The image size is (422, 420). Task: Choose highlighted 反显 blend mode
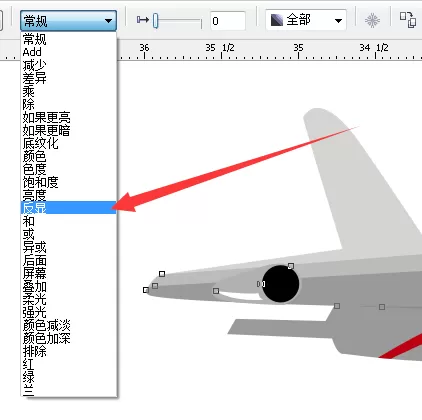click(x=69, y=208)
